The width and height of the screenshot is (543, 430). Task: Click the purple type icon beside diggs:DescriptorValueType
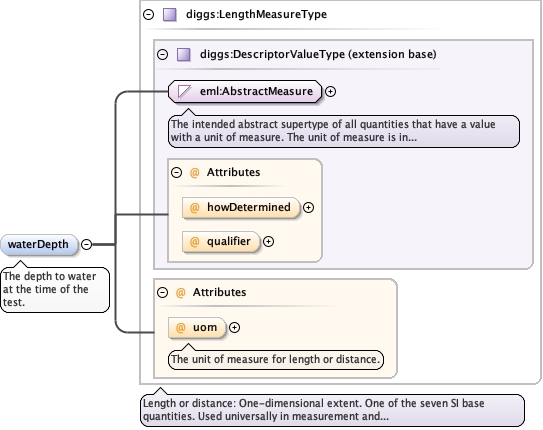tap(184, 54)
